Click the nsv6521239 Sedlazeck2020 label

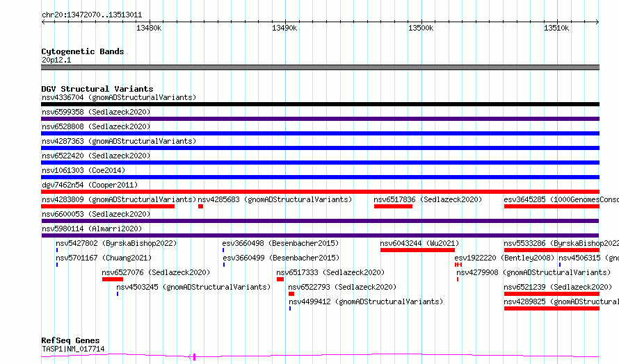pos(558,287)
